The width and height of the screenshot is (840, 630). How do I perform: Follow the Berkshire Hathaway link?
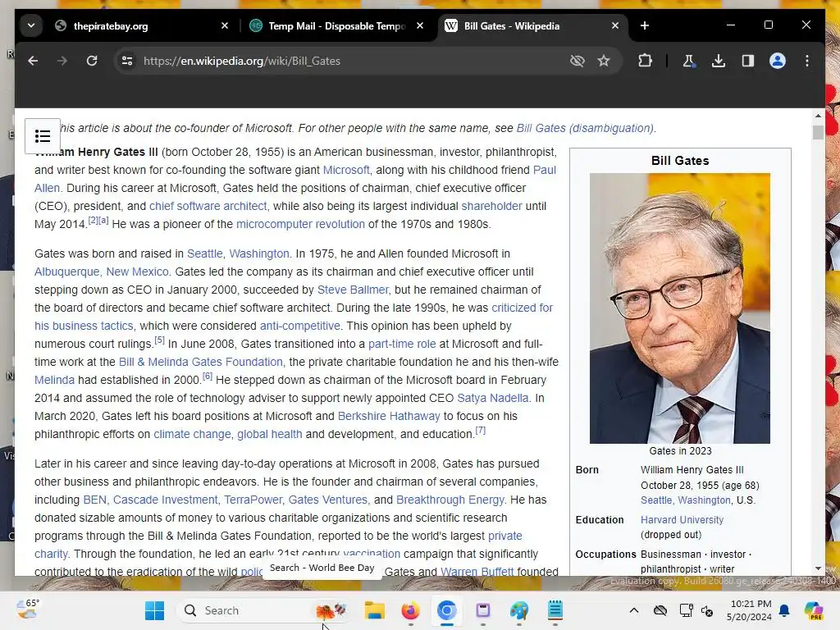click(x=389, y=416)
